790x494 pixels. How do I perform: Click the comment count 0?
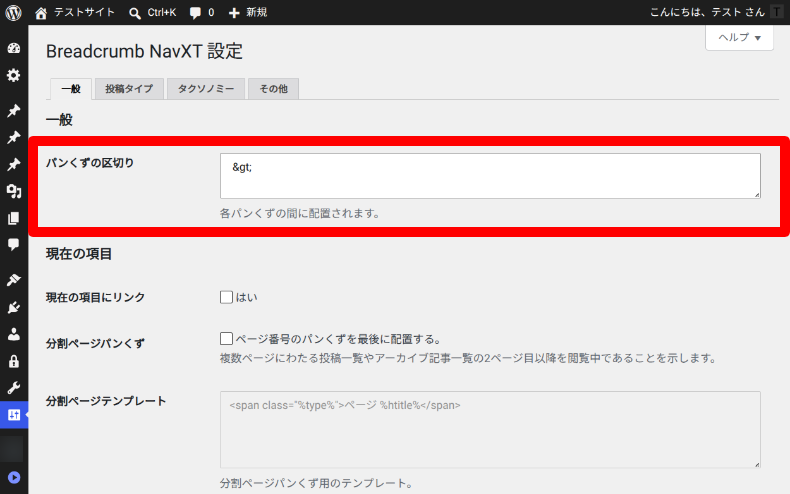click(x=211, y=13)
